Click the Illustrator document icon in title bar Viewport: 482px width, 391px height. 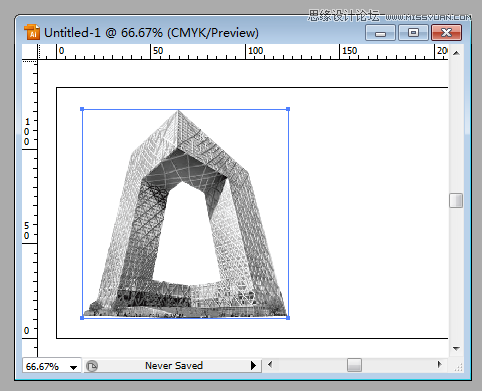point(32,32)
